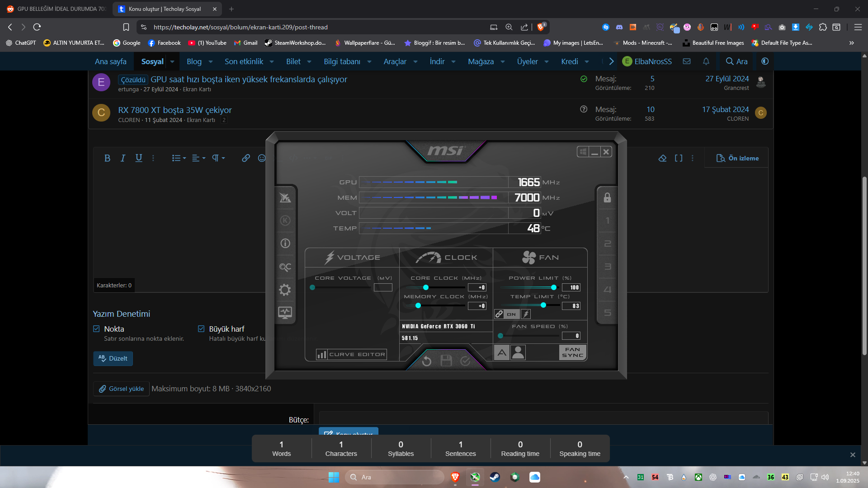868x488 pixels.
Task: Expand the İndir dropdown arrow
Action: (453, 62)
